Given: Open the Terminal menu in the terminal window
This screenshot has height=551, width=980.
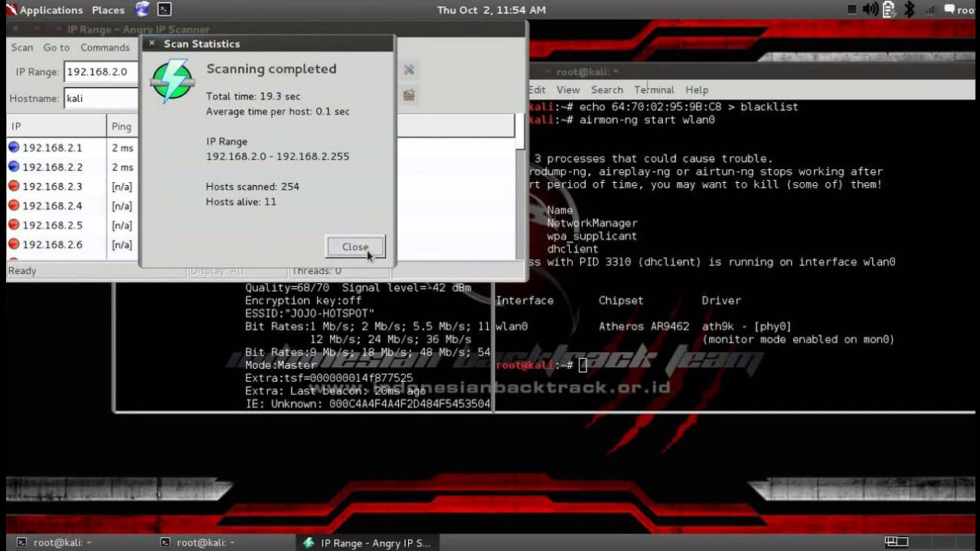Looking at the screenshot, I should 654,90.
